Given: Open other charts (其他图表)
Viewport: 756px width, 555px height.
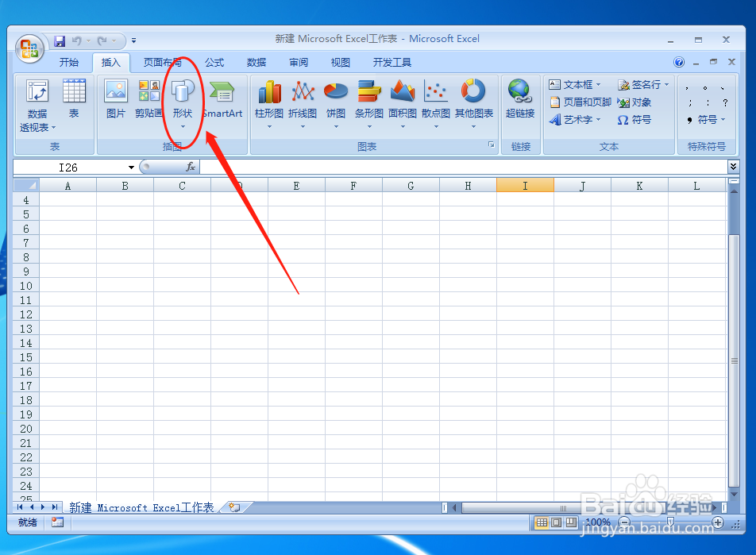Looking at the screenshot, I should pos(474,104).
